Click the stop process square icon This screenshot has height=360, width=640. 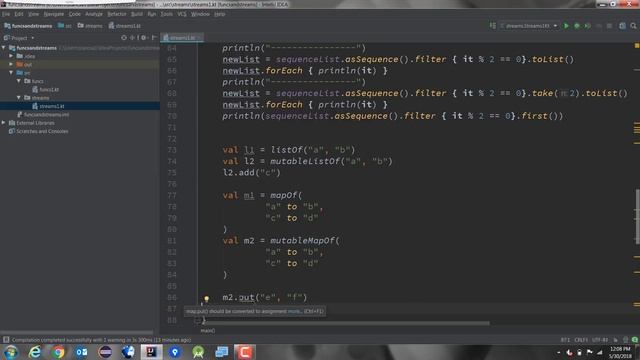[609, 26]
